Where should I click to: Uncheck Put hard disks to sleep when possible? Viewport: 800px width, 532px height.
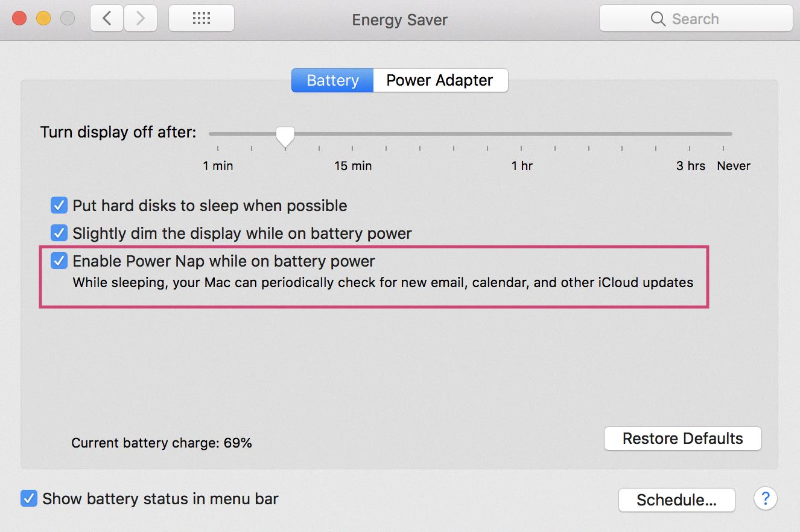click(x=59, y=206)
